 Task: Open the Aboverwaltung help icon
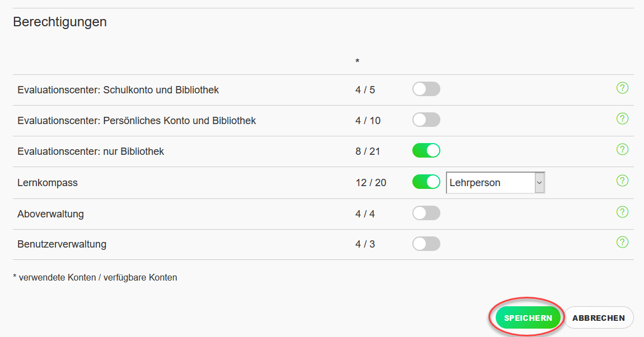click(x=622, y=212)
